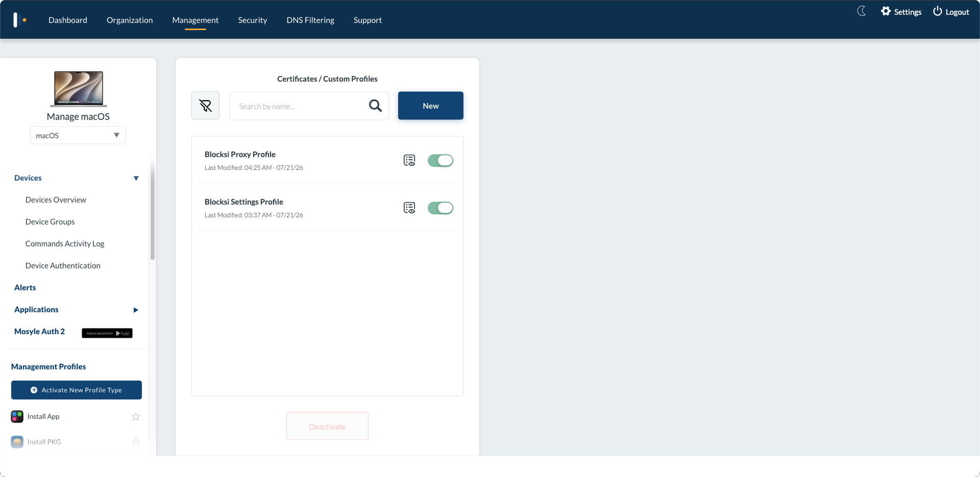Select the Management tab

(195, 20)
